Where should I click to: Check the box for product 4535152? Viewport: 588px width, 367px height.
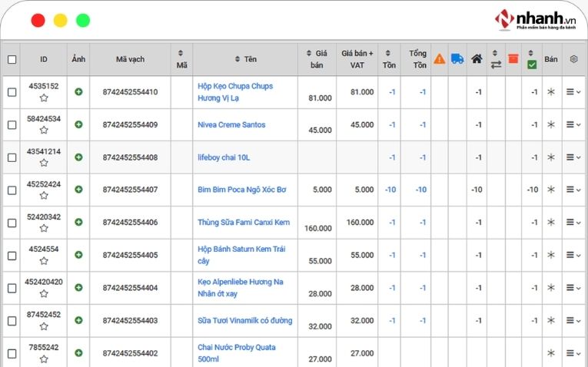click(x=12, y=92)
